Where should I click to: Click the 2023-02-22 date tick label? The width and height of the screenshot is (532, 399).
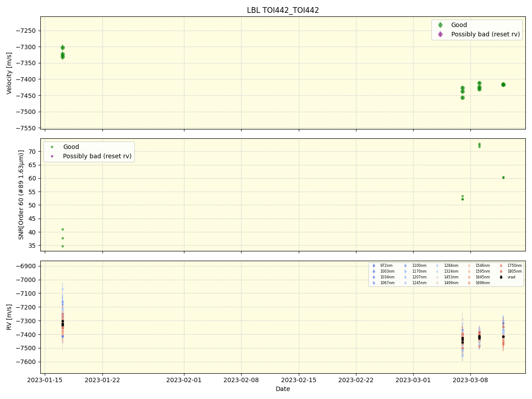point(356,380)
